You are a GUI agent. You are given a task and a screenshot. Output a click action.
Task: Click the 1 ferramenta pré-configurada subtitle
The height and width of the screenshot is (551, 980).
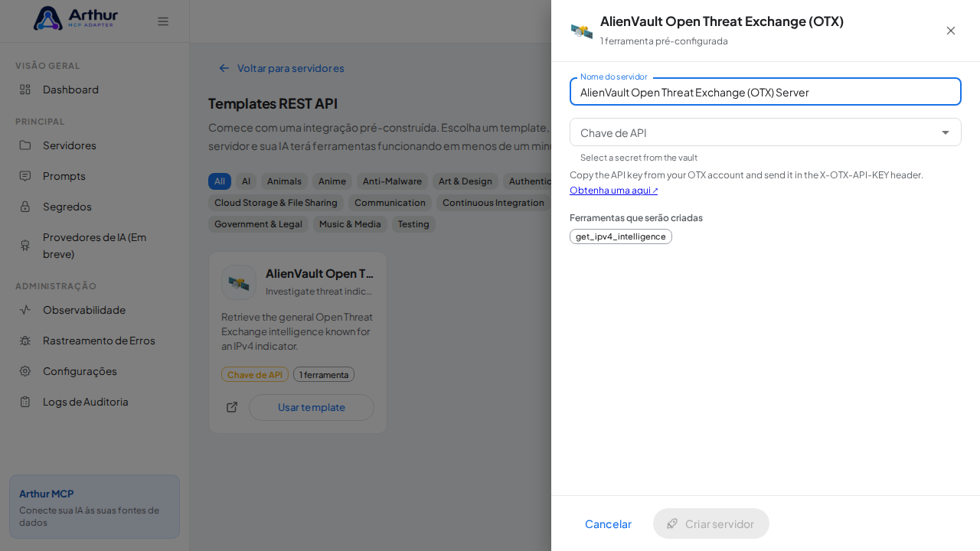(664, 41)
